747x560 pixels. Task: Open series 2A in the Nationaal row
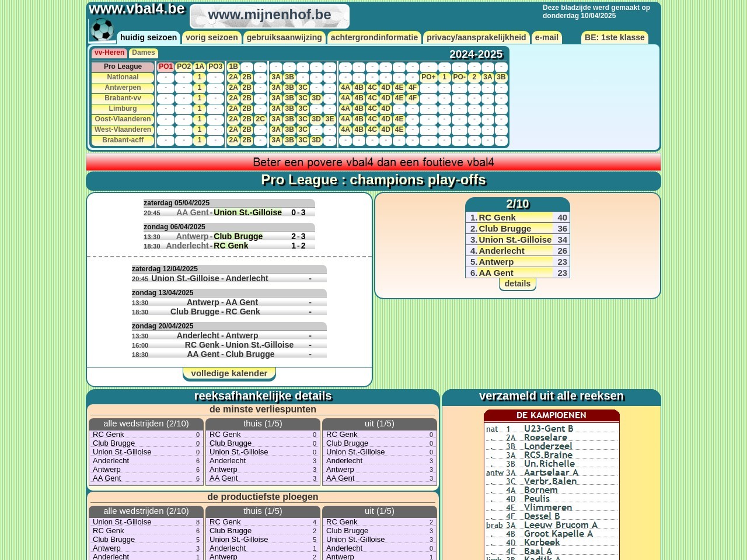pyautogui.click(x=233, y=77)
